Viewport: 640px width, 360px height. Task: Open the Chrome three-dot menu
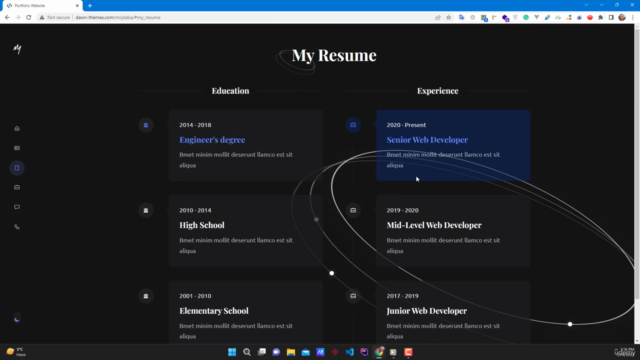pos(633,18)
